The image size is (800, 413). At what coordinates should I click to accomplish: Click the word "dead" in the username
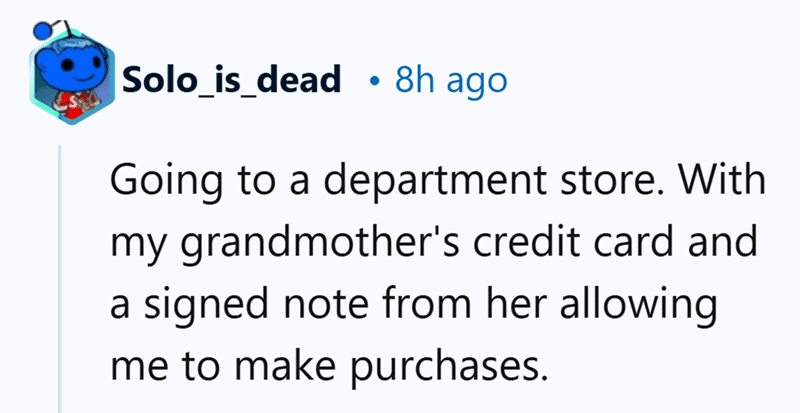click(x=311, y=80)
